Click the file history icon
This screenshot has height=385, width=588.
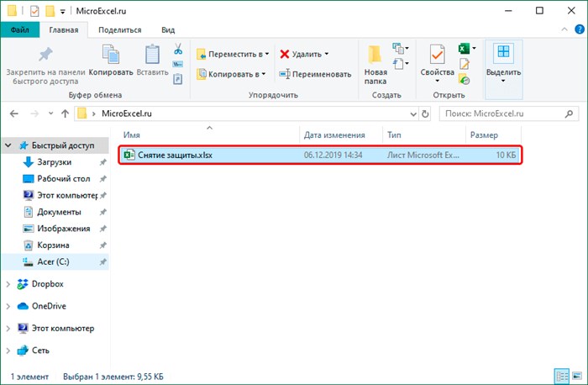(x=465, y=79)
